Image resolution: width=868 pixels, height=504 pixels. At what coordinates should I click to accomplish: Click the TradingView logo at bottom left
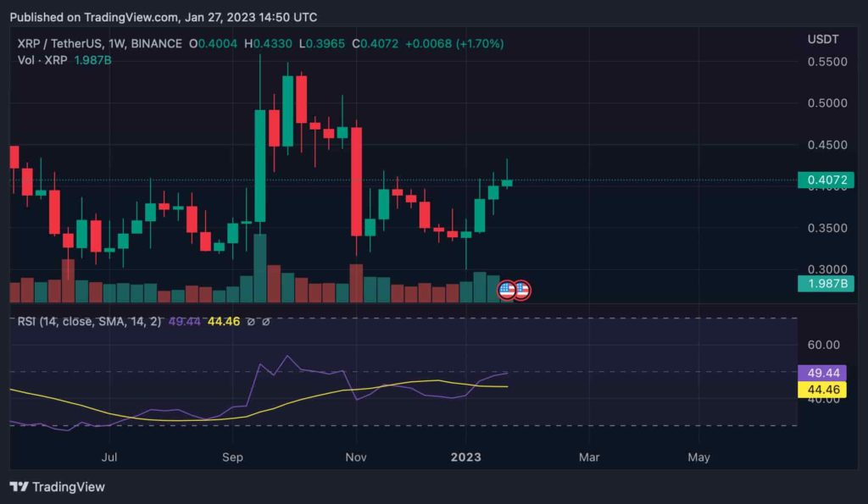point(57,487)
